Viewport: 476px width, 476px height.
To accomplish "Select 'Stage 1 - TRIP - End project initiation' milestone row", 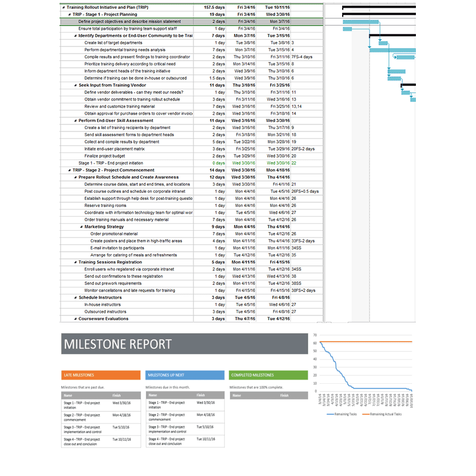I will pos(111,163).
